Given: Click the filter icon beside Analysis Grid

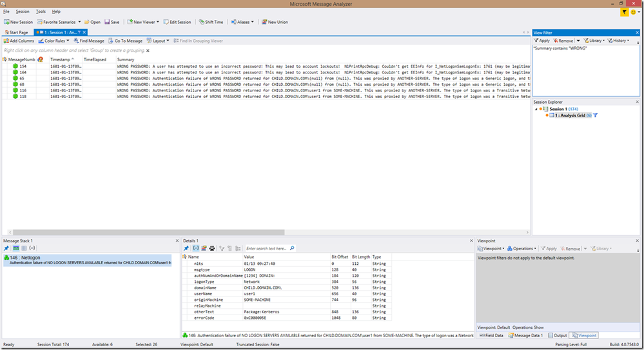Looking at the screenshot, I should coord(596,115).
